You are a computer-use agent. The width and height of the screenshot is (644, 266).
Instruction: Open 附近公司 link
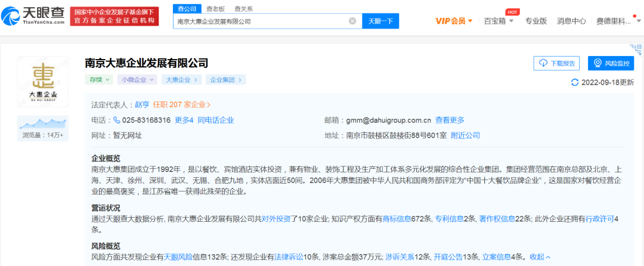click(x=465, y=135)
